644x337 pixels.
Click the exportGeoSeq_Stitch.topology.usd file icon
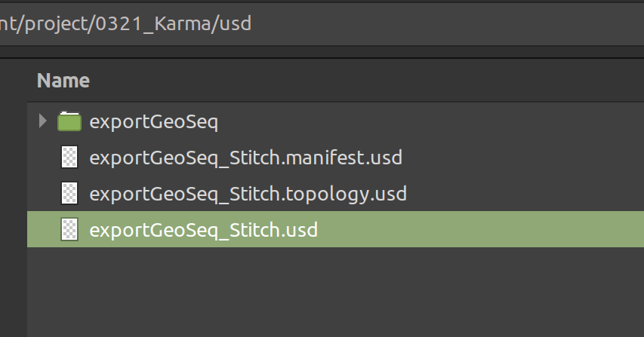point(69,193)
